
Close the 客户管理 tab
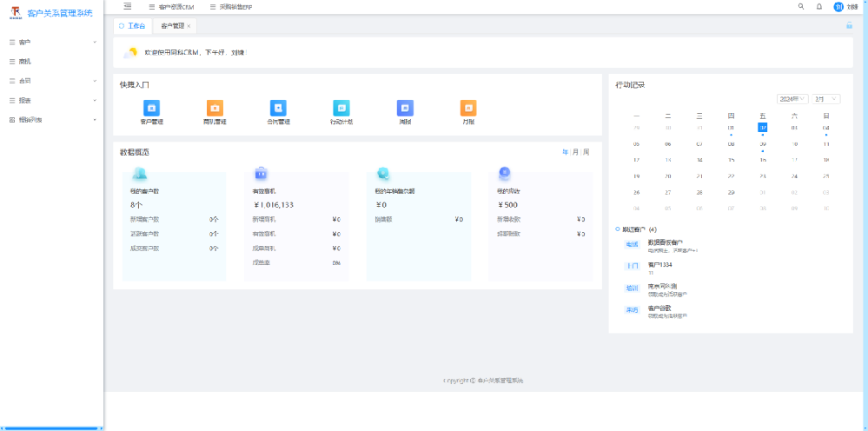[x=189, y=26]
